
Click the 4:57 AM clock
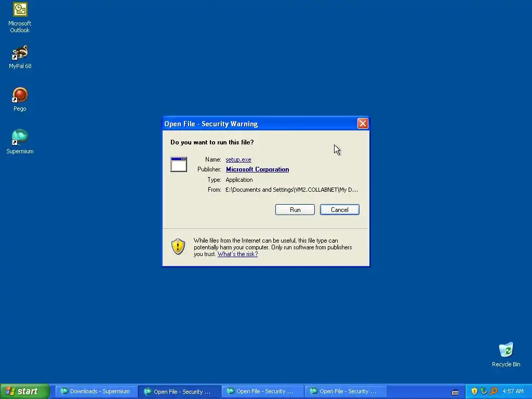tap(513, 391)
